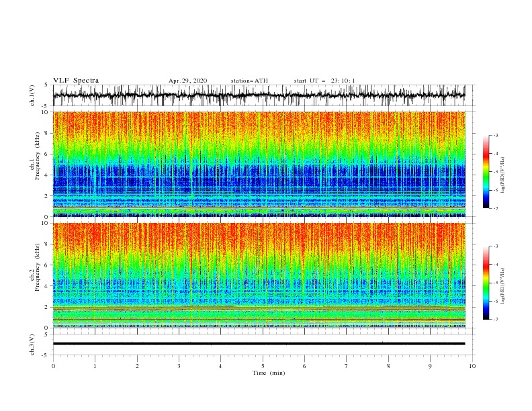532x411 pixels.
Task: Click the time axis tick label '0'
Action: tap(53, 366)
